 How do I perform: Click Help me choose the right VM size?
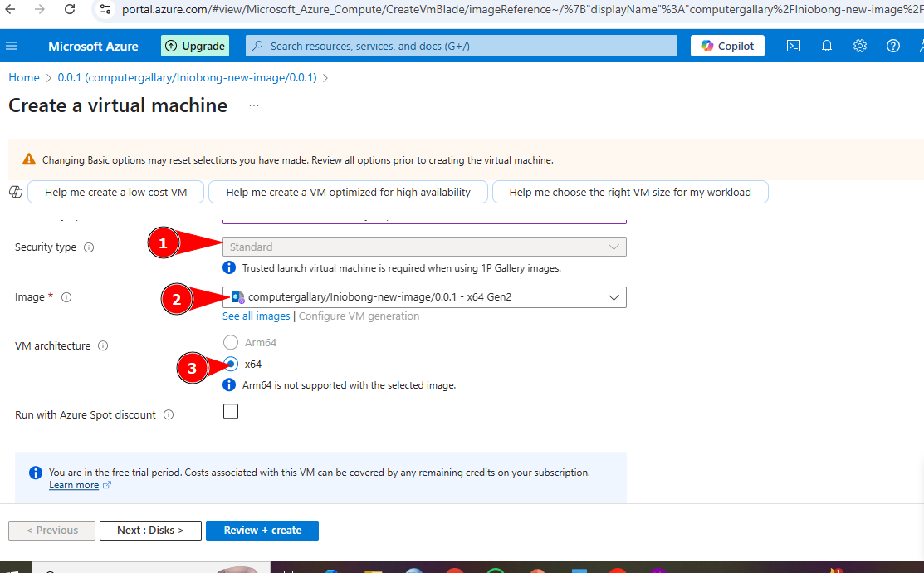(x=630, y=192)
